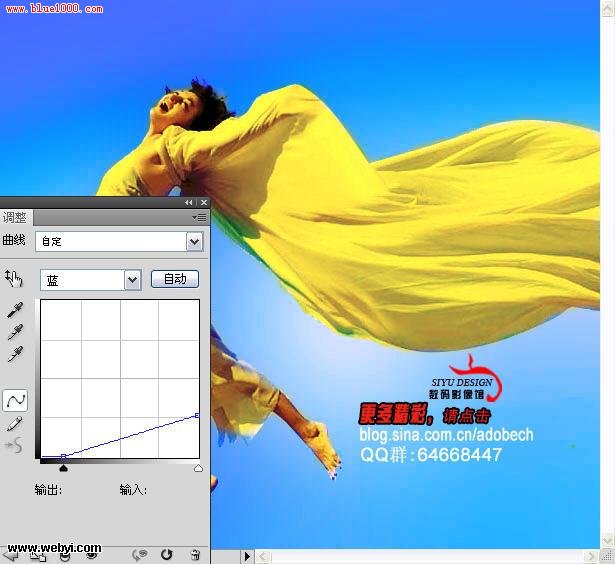Open the 蓝 channel dropdown

coord(91,280)
